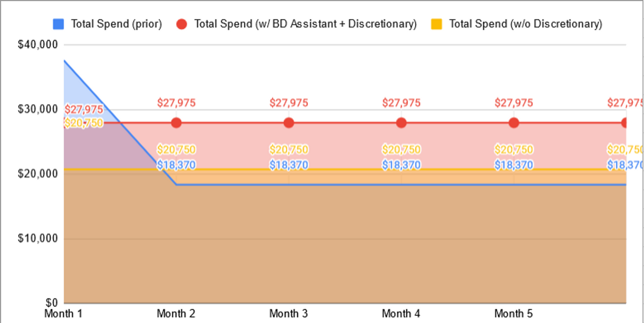This screenshot has width=644, height=323.
Task: Click the yellow $20,750 label above Month 4
Action: pyautogui.click(x=401, y=150)
